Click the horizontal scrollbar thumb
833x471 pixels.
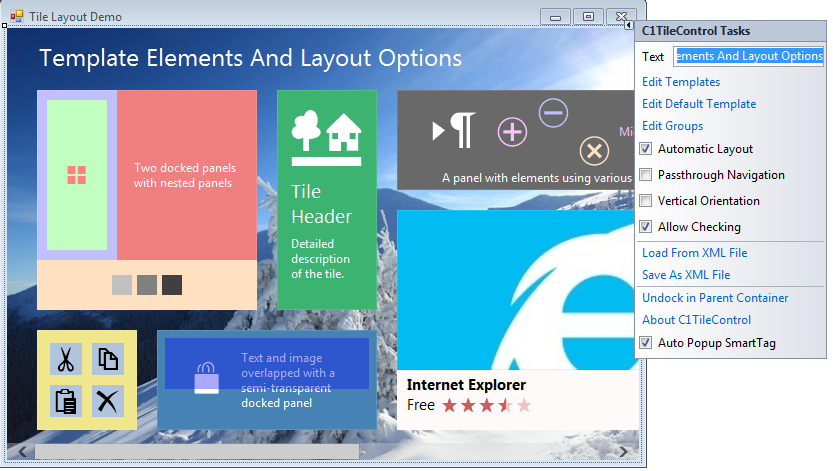point(197,452)
